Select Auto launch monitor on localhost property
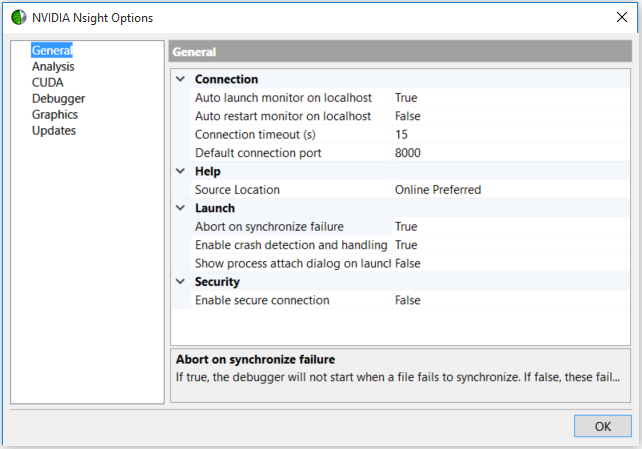This screenshot has height=449, width=642. (283, 97)
